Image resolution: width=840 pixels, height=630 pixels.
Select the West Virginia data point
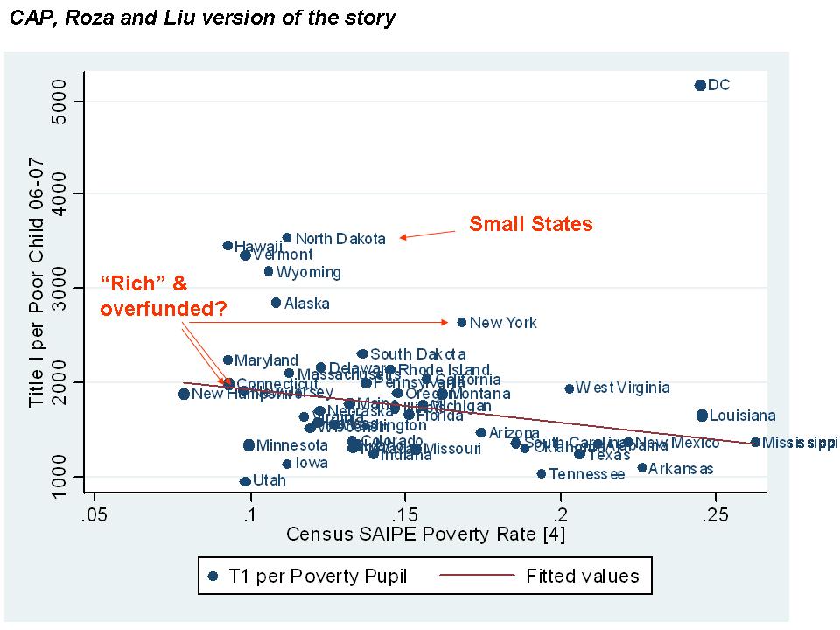[x=569, y=388]
